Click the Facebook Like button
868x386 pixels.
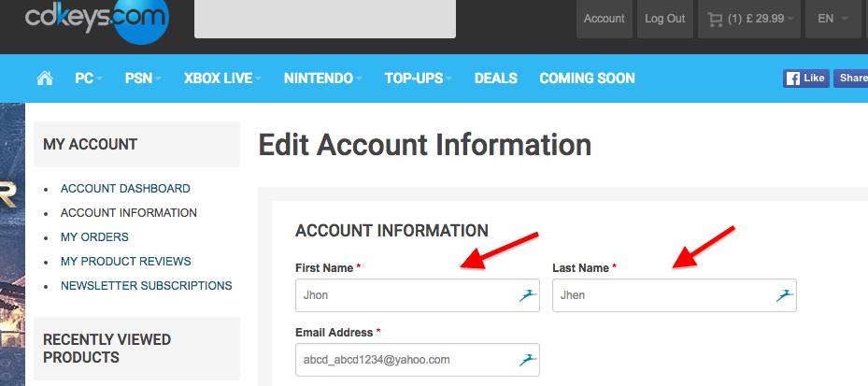[805, 79]
